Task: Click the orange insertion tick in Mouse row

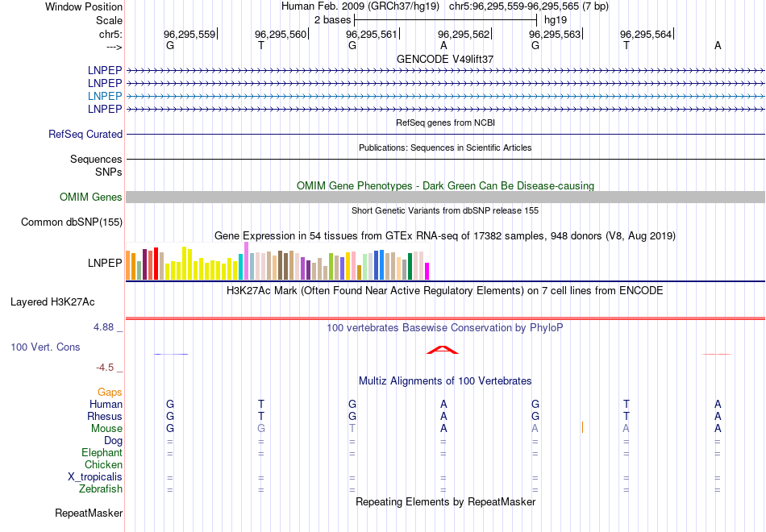Action: pyautogui.click(x=582, y=427)
